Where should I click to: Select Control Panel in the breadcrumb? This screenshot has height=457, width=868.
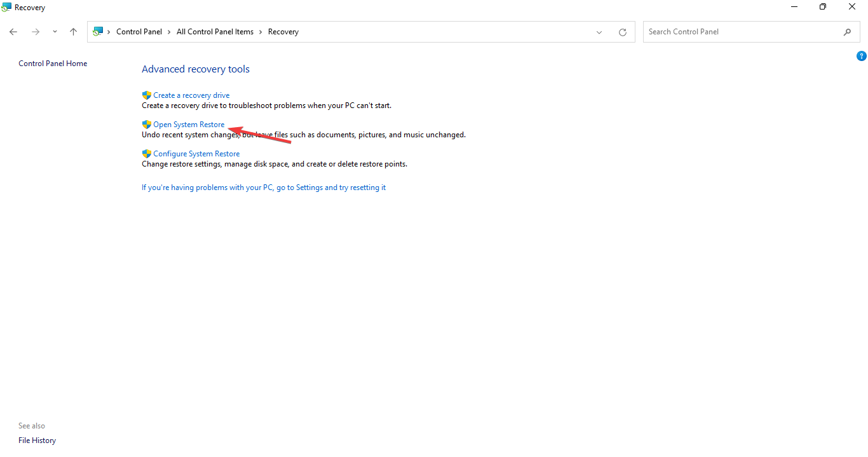point(139,32)
